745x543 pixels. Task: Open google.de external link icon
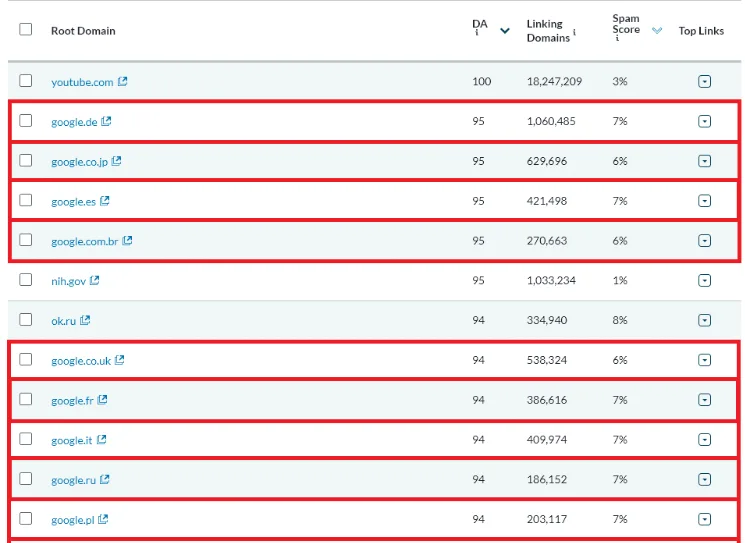coord(106,121)
